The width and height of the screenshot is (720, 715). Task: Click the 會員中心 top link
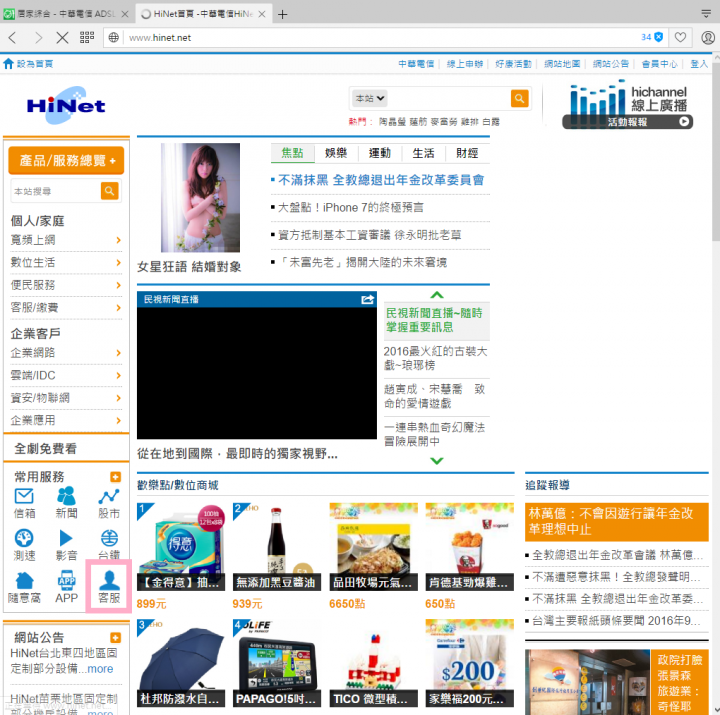659,64
